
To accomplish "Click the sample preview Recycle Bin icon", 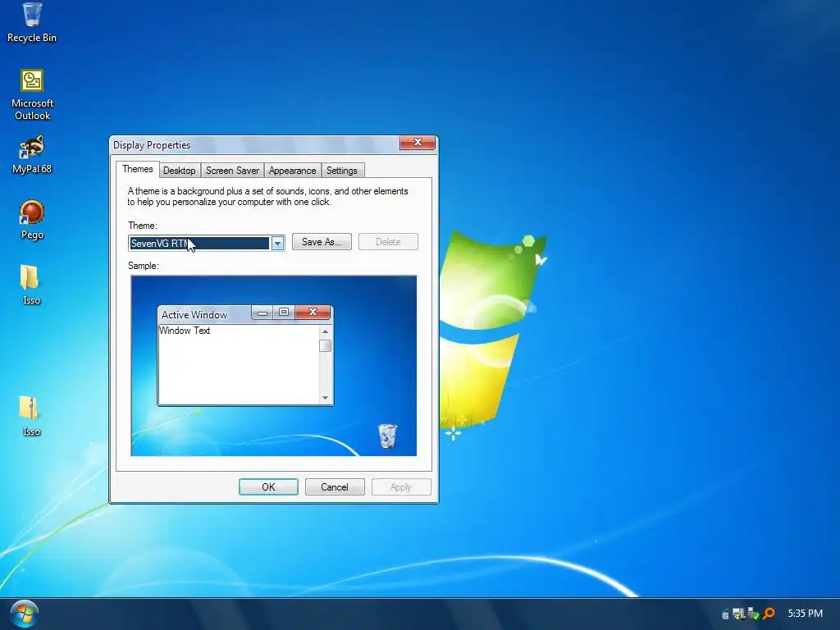I will [x=387, y=436].
